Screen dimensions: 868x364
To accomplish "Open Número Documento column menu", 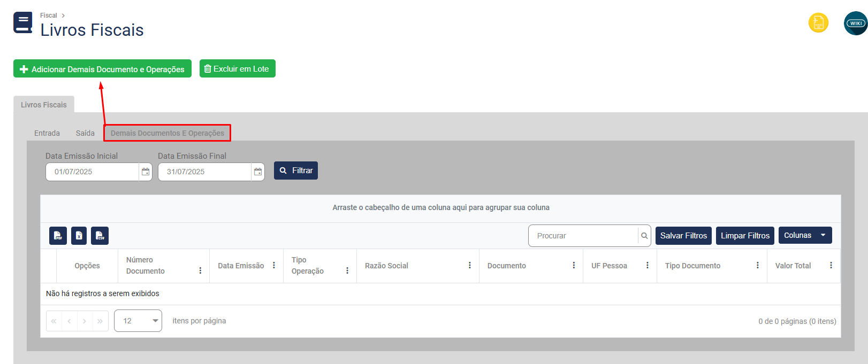I will [x=200, y=270].
